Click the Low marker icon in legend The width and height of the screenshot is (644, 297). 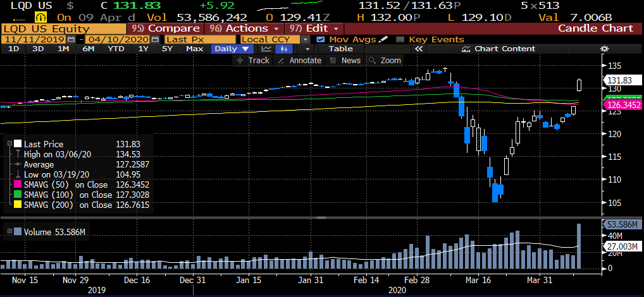[17, 174]
